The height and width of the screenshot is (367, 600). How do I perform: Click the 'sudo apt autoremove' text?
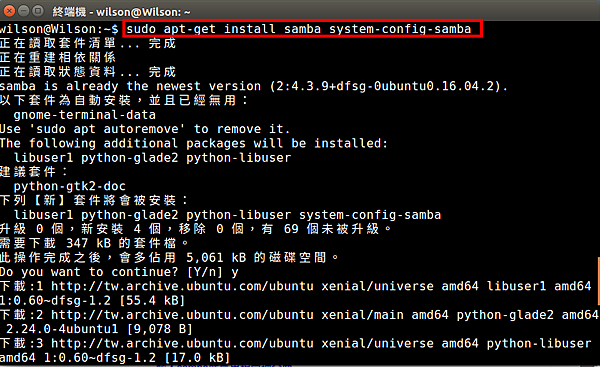pos(108,129)
